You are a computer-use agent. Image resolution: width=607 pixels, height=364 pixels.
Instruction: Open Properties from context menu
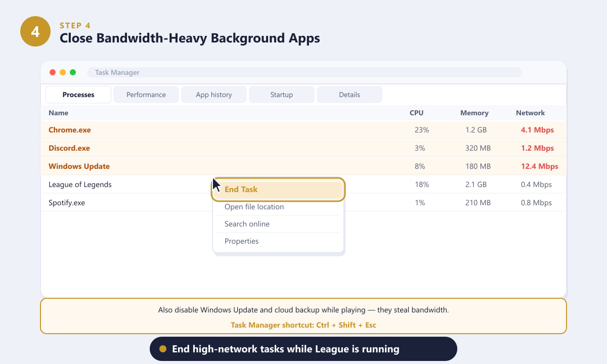coord(278,241)
